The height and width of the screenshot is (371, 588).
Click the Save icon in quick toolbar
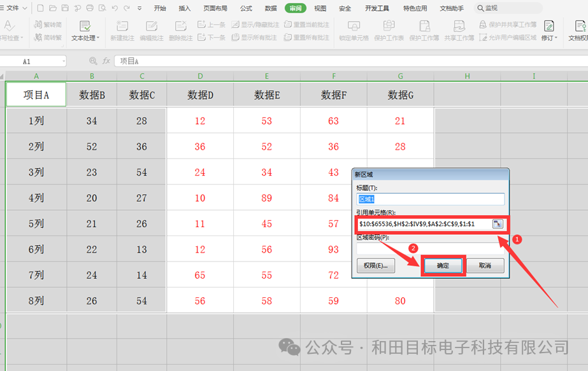tap(65, 8)
